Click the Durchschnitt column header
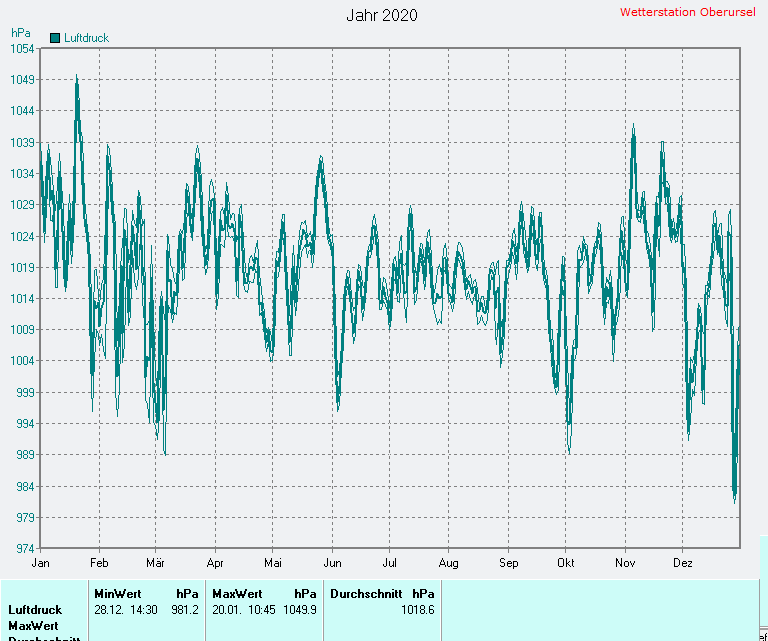 (x=366, y=594)
